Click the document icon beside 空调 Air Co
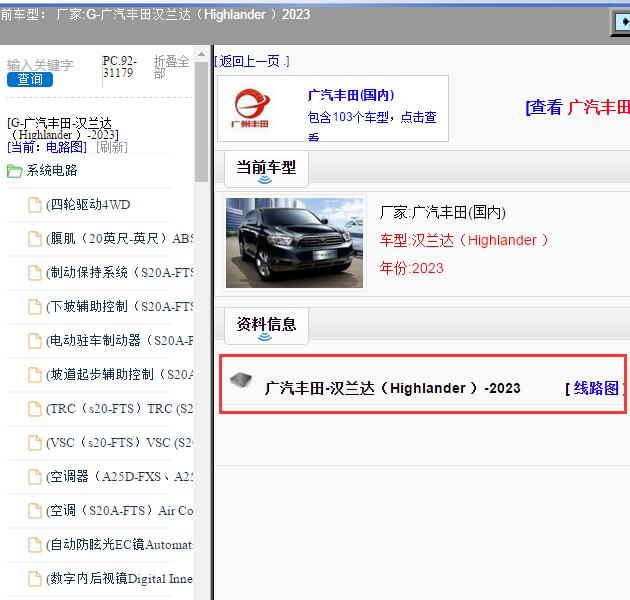The width and height of the screenshot is (630, 600). pyautogui.click(x=35, y=511)
